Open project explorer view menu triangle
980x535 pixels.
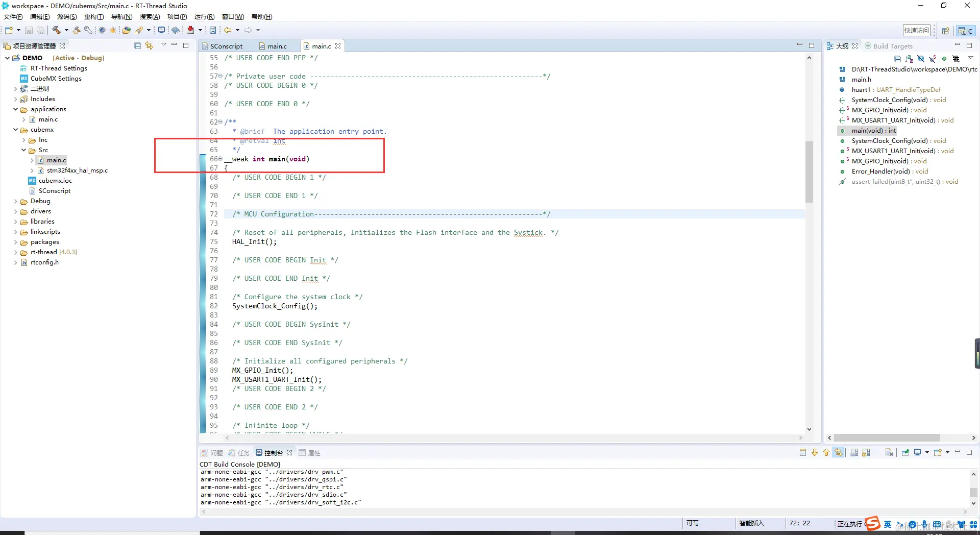pos(164,45)
